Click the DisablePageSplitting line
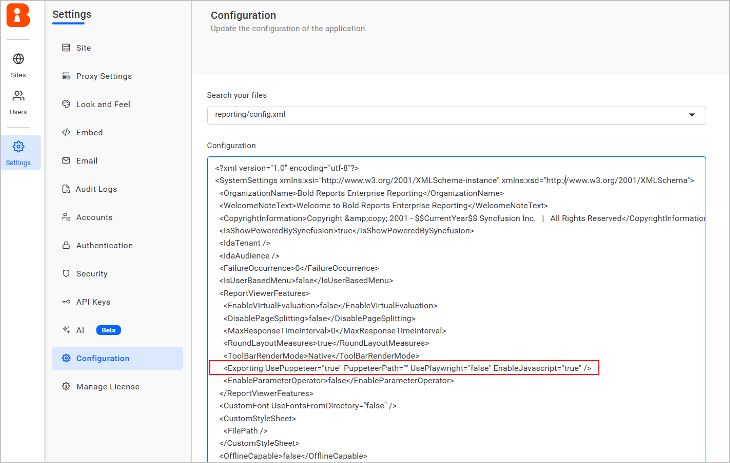The height and width of the screenshot is (463, 730). tap(319, 318)
